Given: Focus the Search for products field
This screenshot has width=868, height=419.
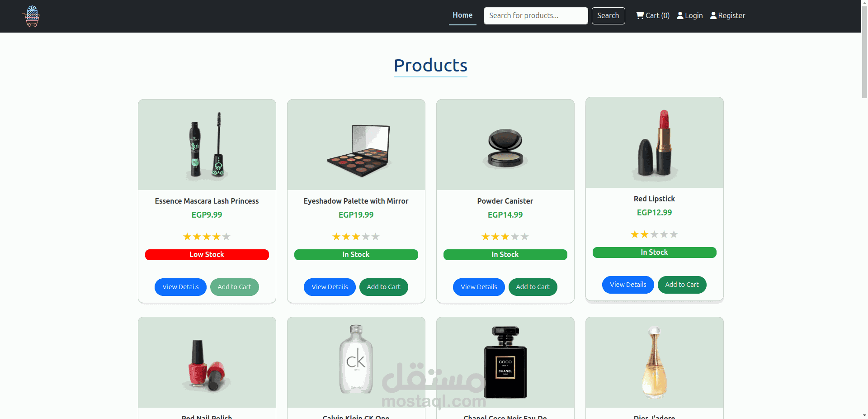Looking at the screenshot, I should (x=536, y=16).
